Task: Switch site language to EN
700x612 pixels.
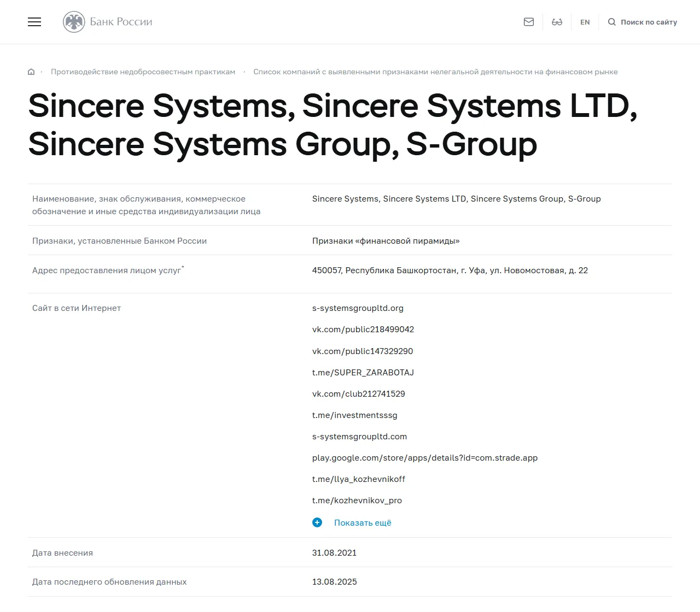Action: tap(585, 22)
